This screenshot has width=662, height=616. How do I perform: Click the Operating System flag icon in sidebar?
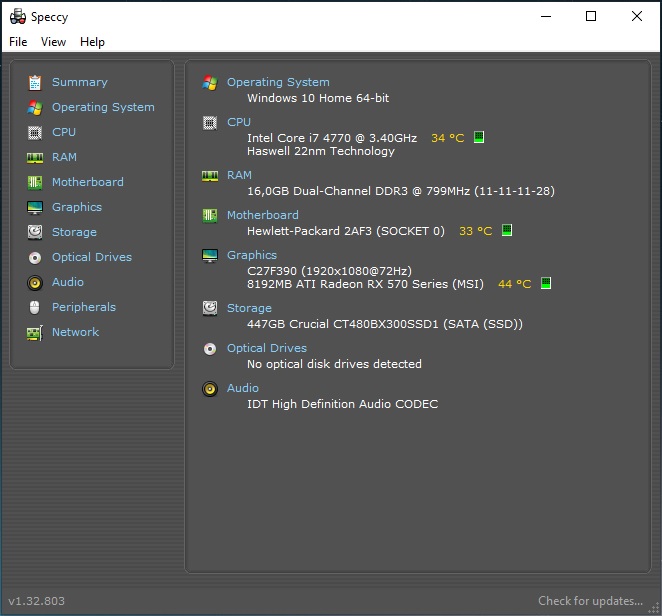(x=35, y=108)
